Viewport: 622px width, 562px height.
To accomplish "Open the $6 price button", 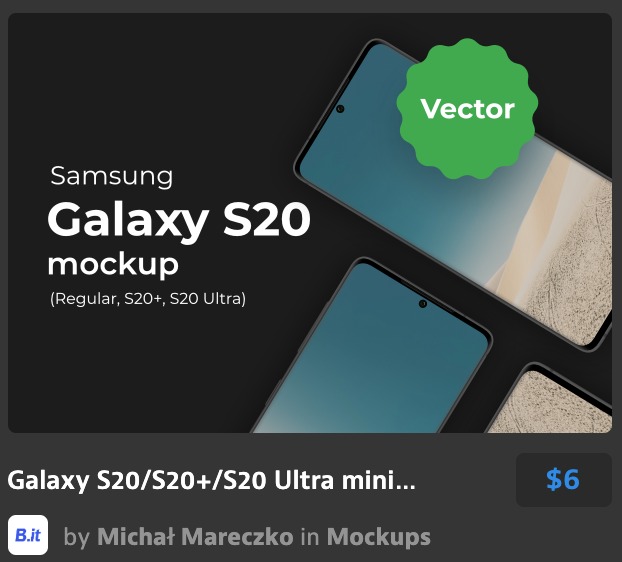I will coord(564,480).
